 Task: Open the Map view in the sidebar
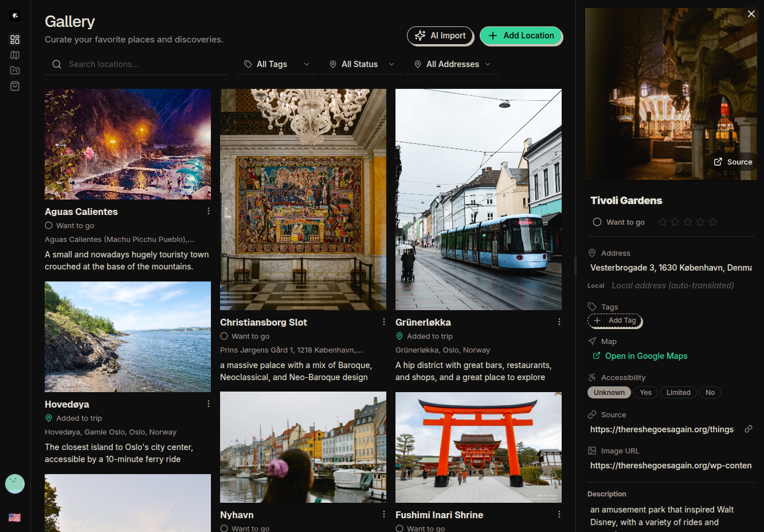14,55
